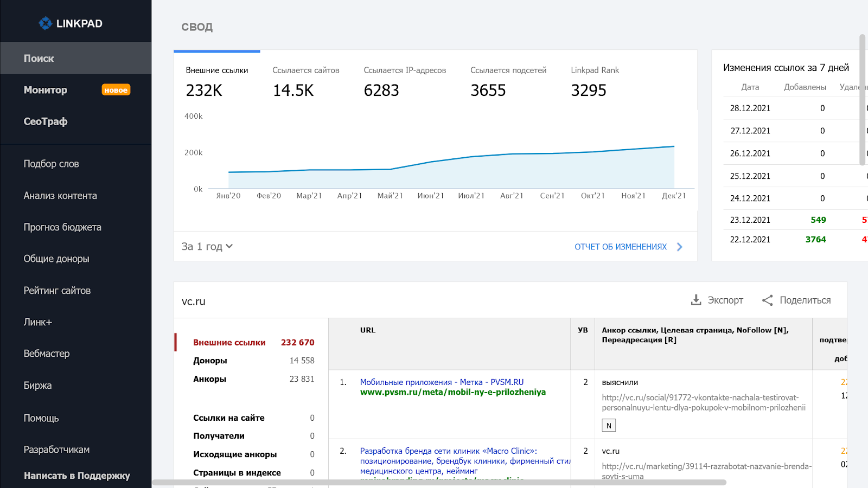Select Доноры 14 558 in the list

click(253, 361)
